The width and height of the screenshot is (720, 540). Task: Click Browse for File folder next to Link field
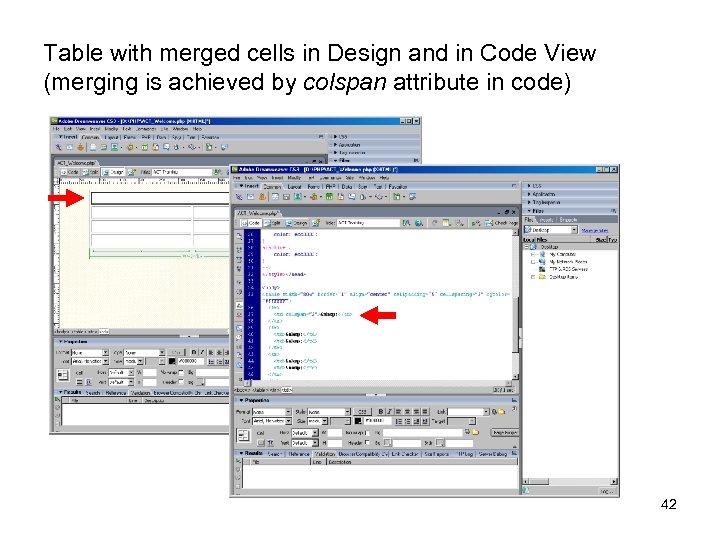pos(502,411)
